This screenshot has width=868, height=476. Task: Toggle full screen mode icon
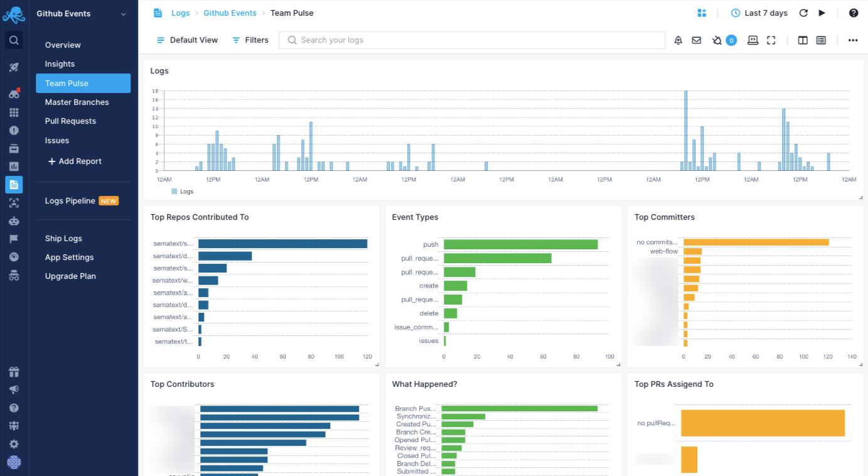coord(771,40)
